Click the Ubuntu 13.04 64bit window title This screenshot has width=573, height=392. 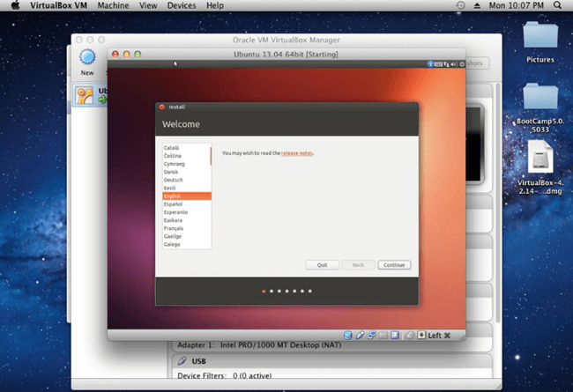coord(286,55)
